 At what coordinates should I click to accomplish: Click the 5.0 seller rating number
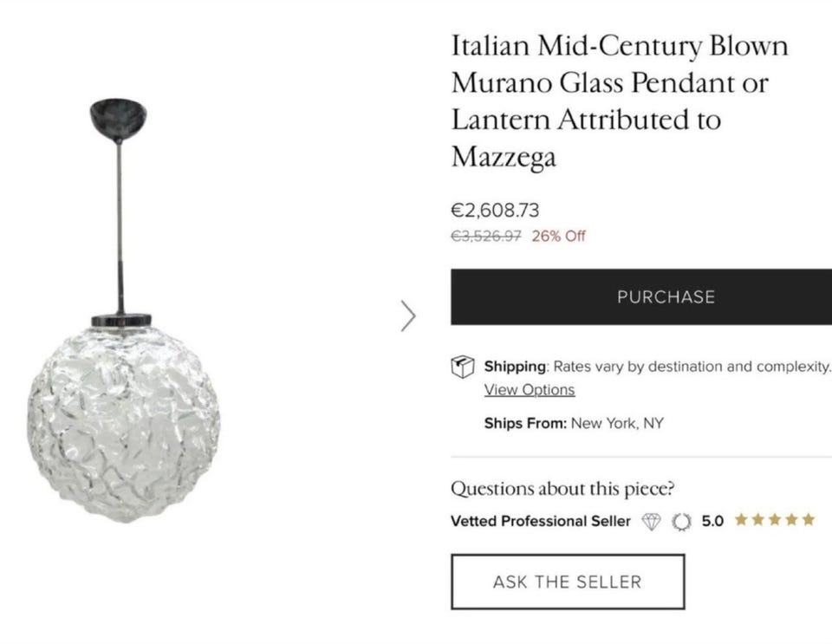point(712,521)
